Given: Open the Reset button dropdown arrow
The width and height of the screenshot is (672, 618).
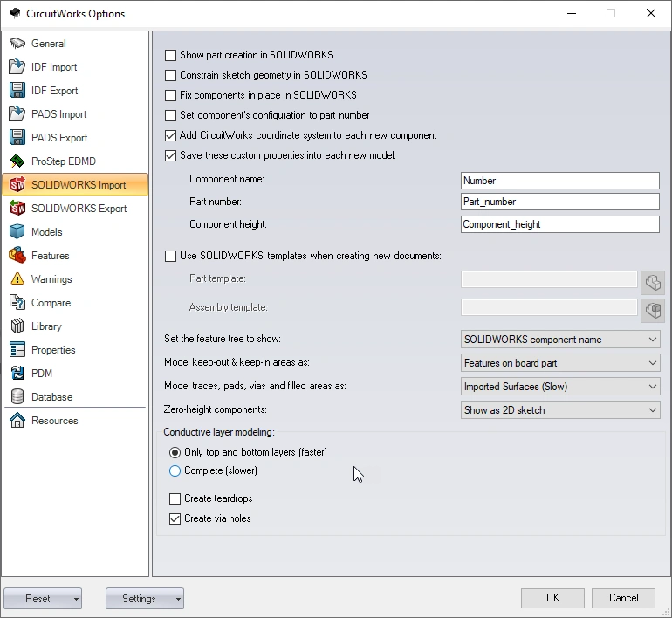Looking at the screenshot, I should click(78, 599).
